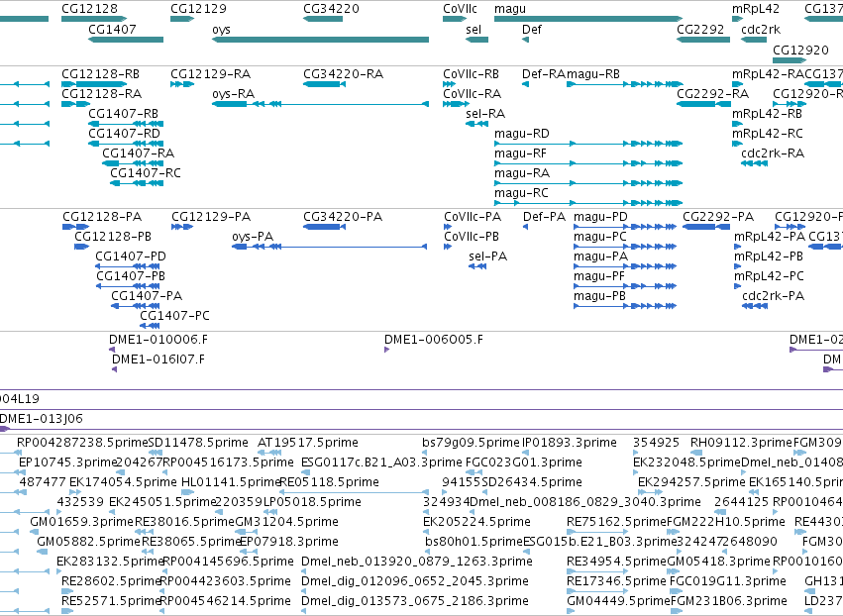Select transcript Def-RA
The width and height of the screenshot is (843, 616).
tap(544, 74)
